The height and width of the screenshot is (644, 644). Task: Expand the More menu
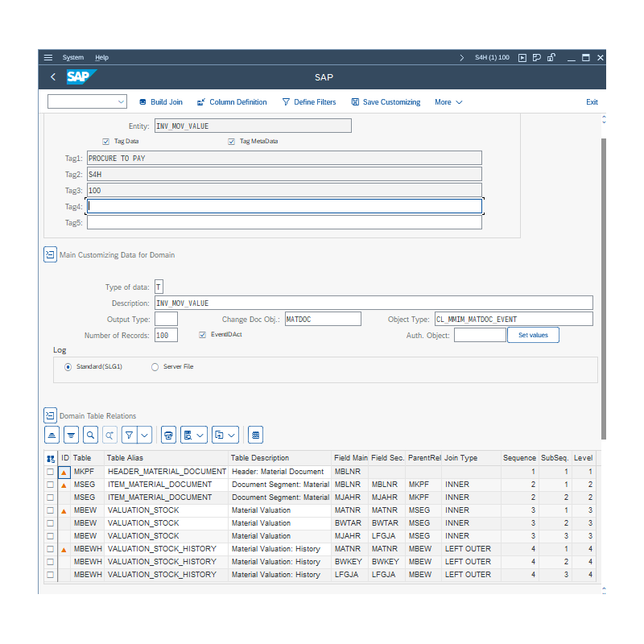point(448,102)
